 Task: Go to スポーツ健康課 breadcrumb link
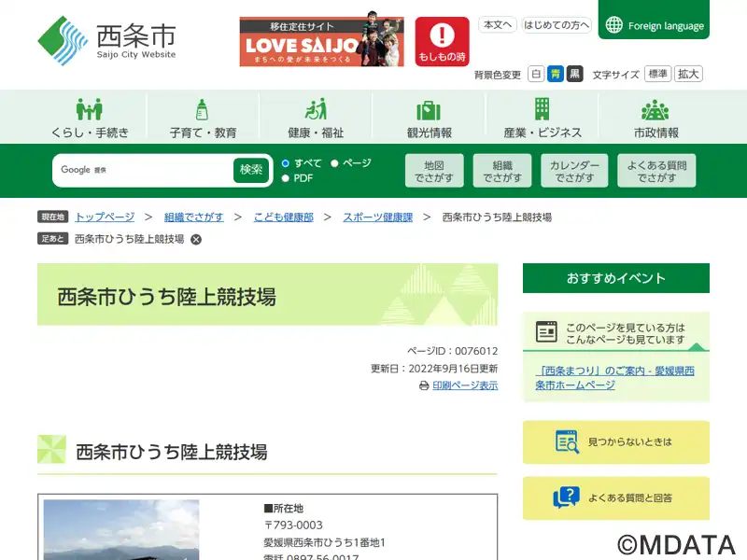(378, 217)
